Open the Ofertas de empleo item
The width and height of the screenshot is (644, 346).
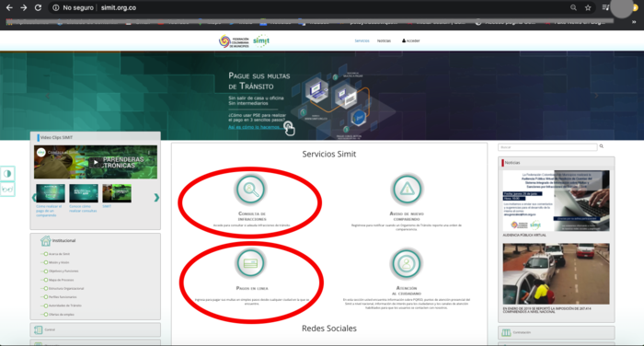pos(62,315)
